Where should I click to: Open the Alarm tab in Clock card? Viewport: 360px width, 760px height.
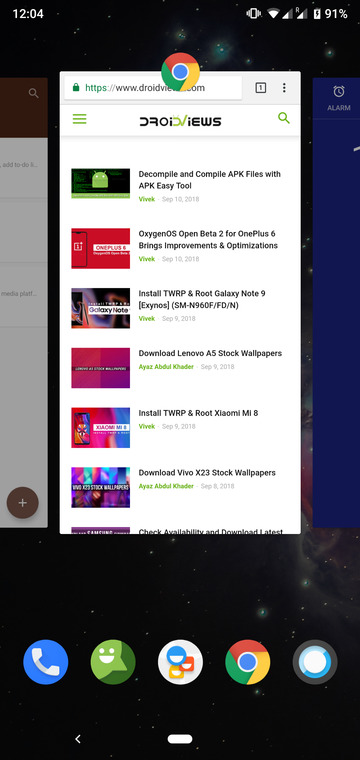(339, 98)
